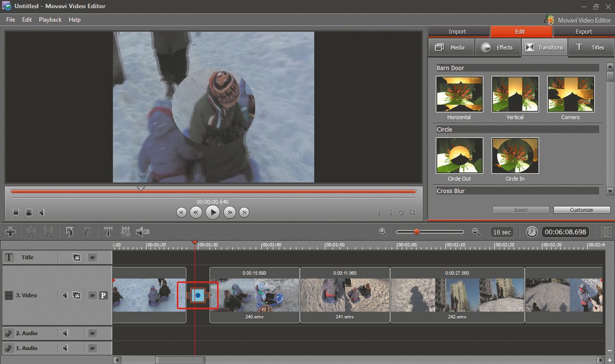Image resolution: width=615 pixels, height=364 pixels.
Task: Click the clock duration icon
Action: [532, 232]
